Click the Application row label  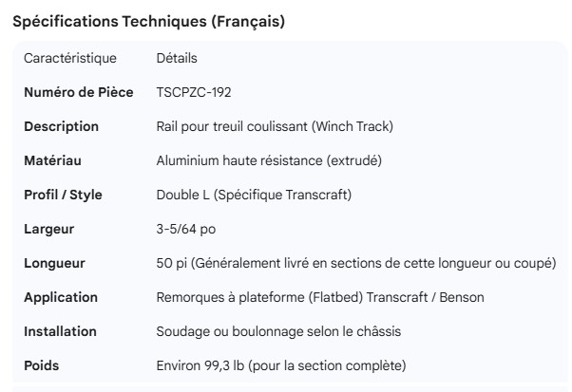61,298
